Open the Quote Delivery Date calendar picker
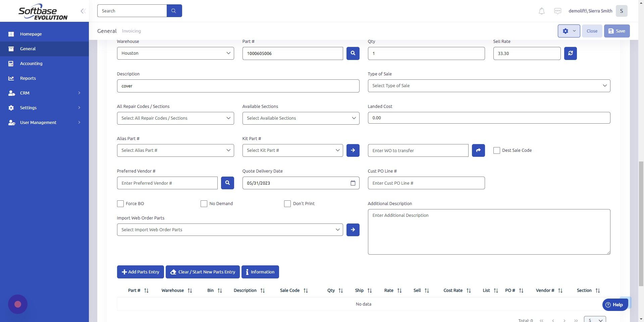The image size is (644, 322). pos(353,183)
